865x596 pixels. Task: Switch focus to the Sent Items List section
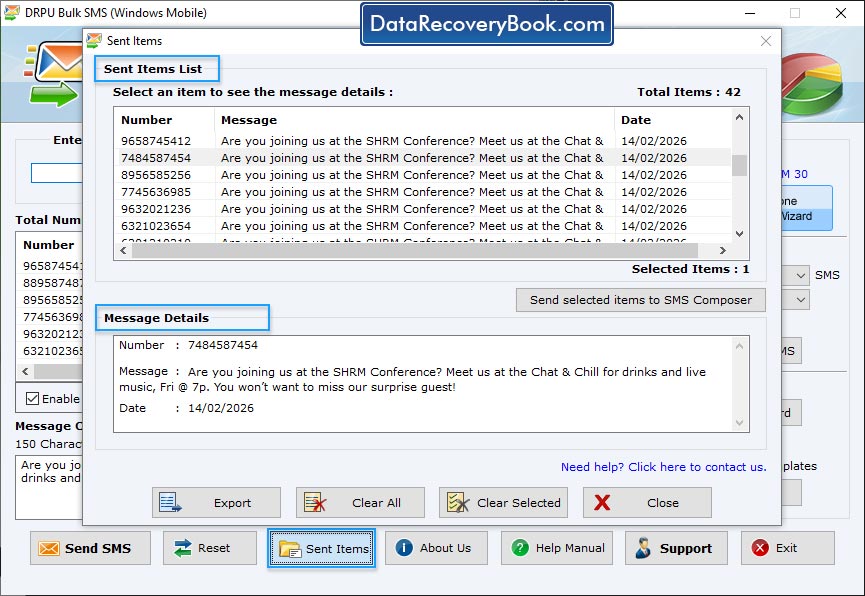pos(156,68)
